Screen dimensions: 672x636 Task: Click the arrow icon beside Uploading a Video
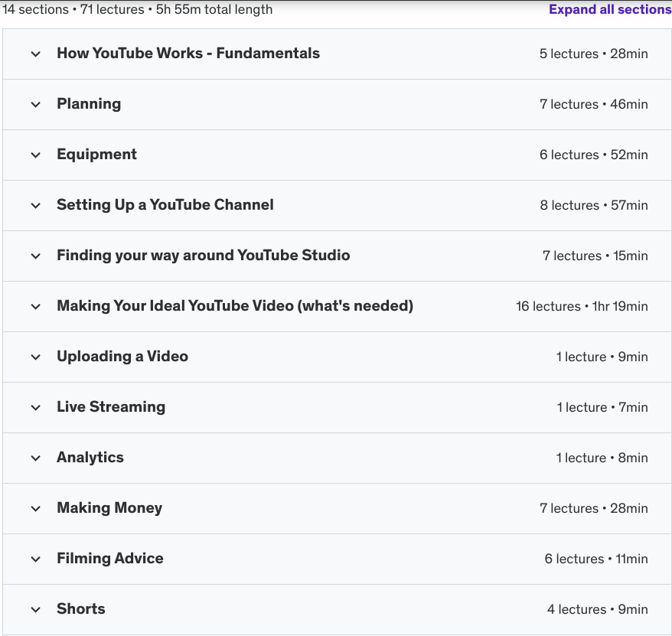pos(35,357)
